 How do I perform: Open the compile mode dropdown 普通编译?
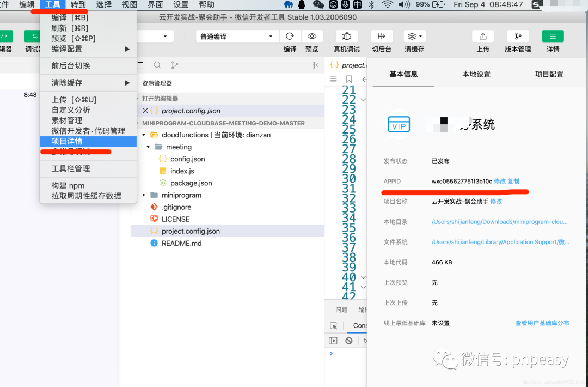tap(237, 37)
